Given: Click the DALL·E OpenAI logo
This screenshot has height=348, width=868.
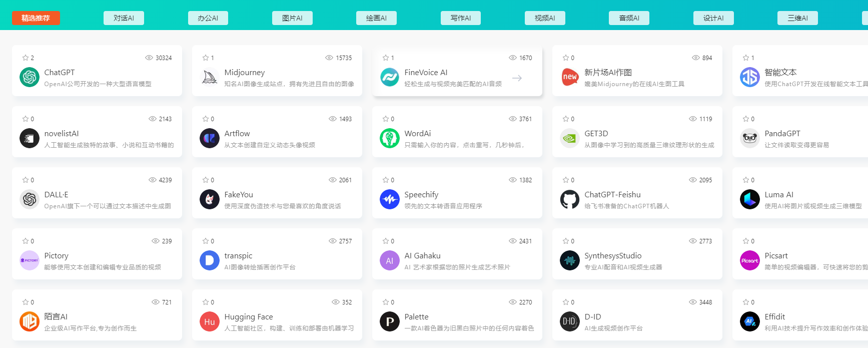Looking at the screenshot, I should 30,199.
